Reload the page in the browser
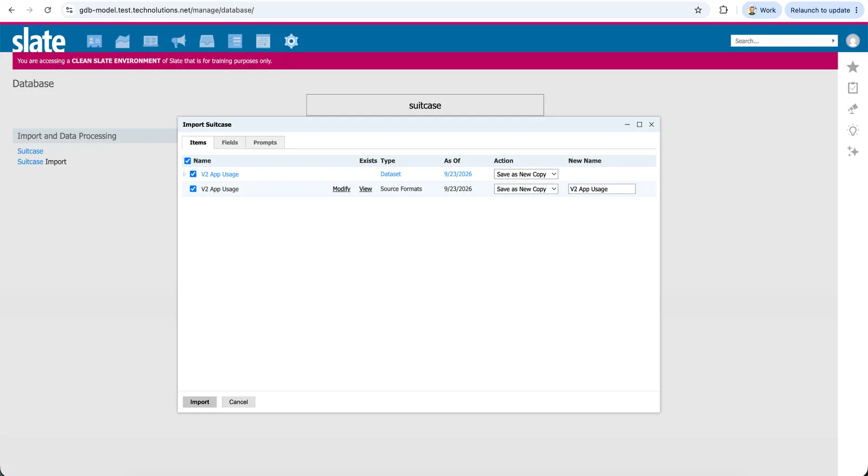Screen dimensions: 868x476 [48, 10]
